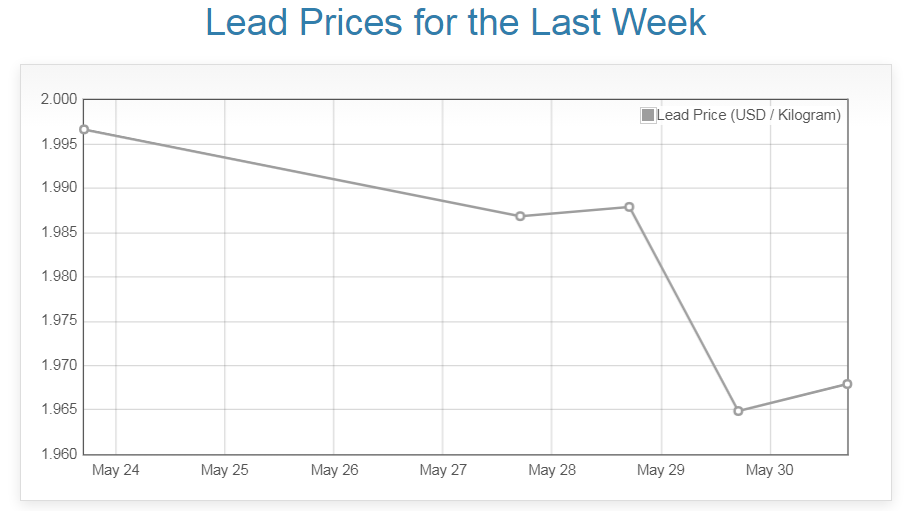Click the May 24 x-axis label

coord(116,470)
